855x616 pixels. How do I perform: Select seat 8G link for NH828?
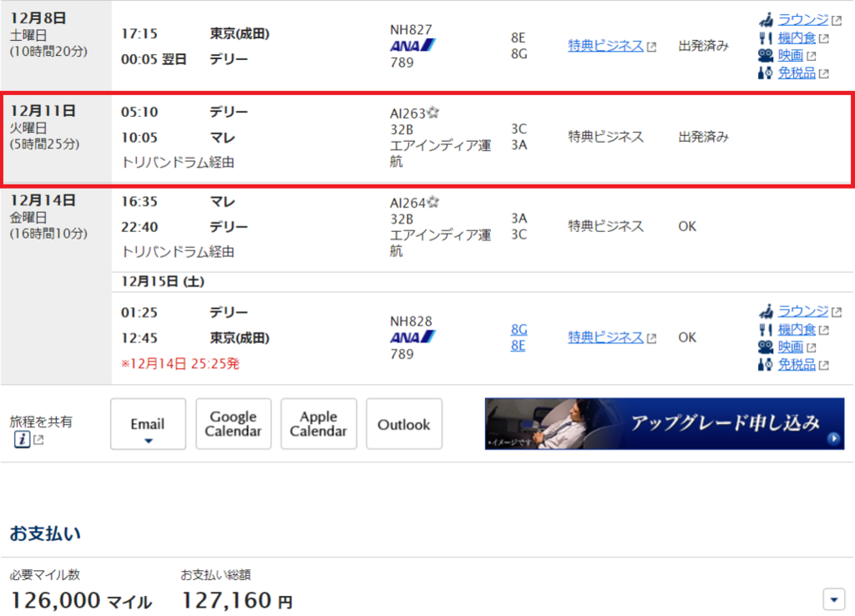pos(519,329)
